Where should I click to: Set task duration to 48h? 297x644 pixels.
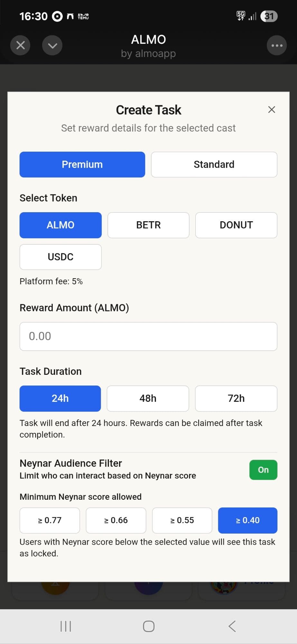click(x=148, y=399)
